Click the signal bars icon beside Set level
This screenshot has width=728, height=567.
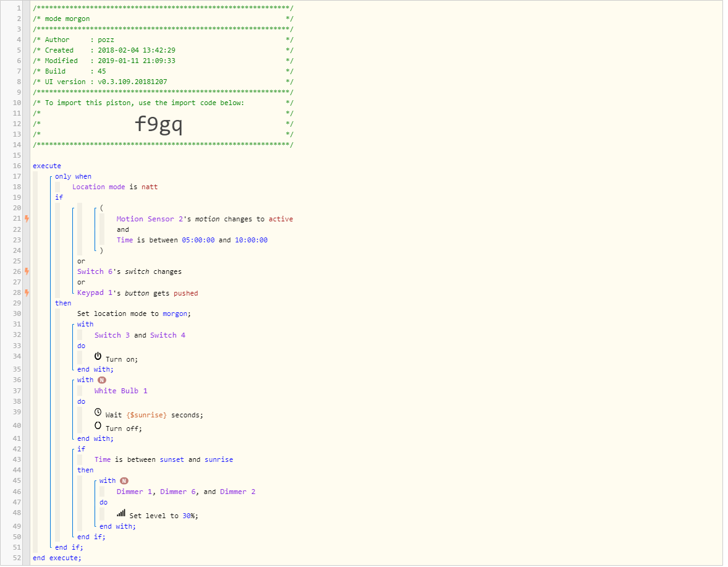pos(121,513)
